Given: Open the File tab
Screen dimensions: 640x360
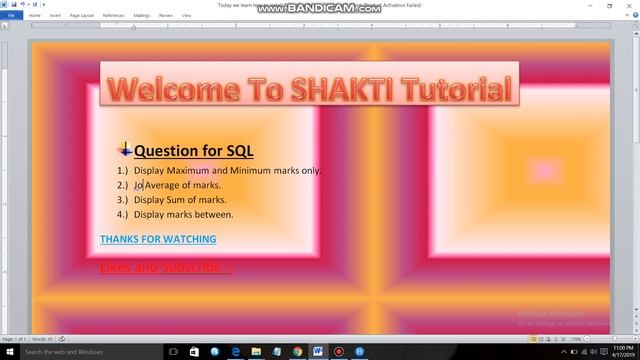Looking at the screenshot, I should 11,16.
